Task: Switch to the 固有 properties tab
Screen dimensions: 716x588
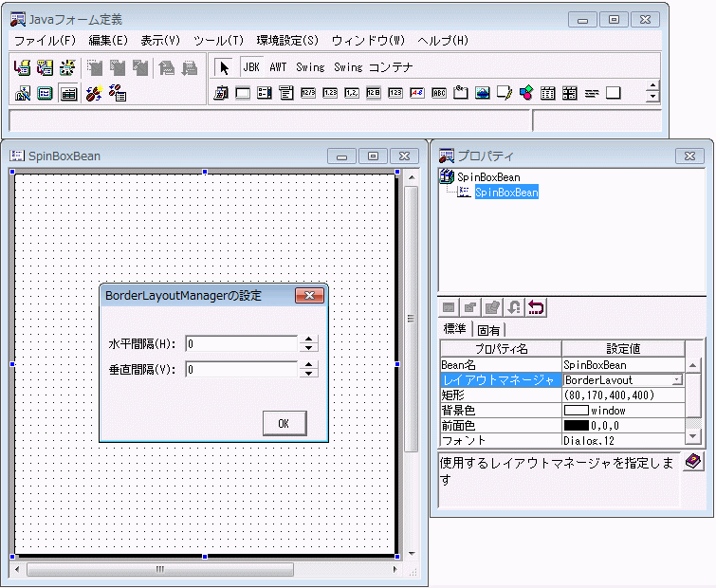Action: click(488, 330)
